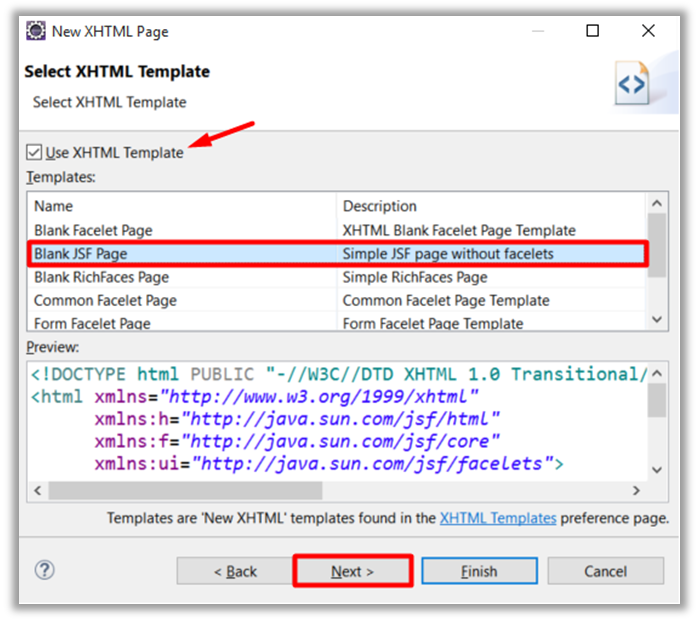The width and height of the screenshot is (699, 620).
Task: Click the XHTML wizard banner icon
Action: (x=632, y=86)
